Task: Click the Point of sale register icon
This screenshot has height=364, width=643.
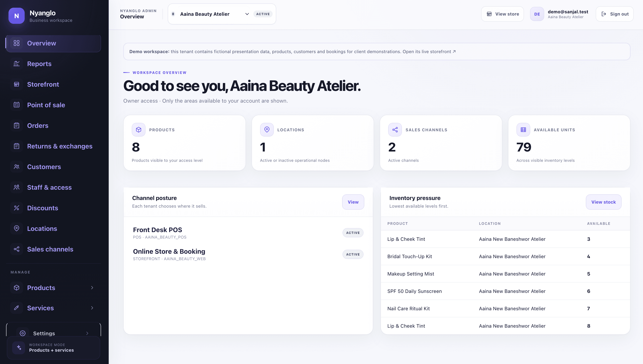Action: tap(17, 105)
